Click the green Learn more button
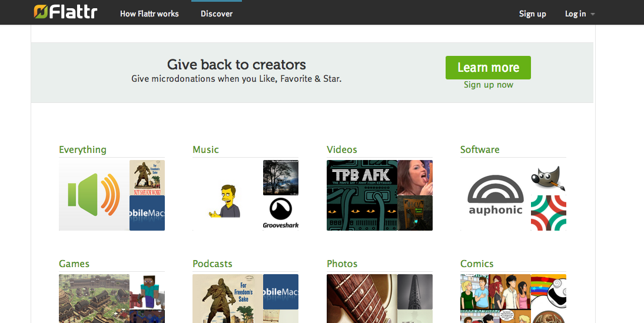The image size is (644, 323). (x=488, y=67)
